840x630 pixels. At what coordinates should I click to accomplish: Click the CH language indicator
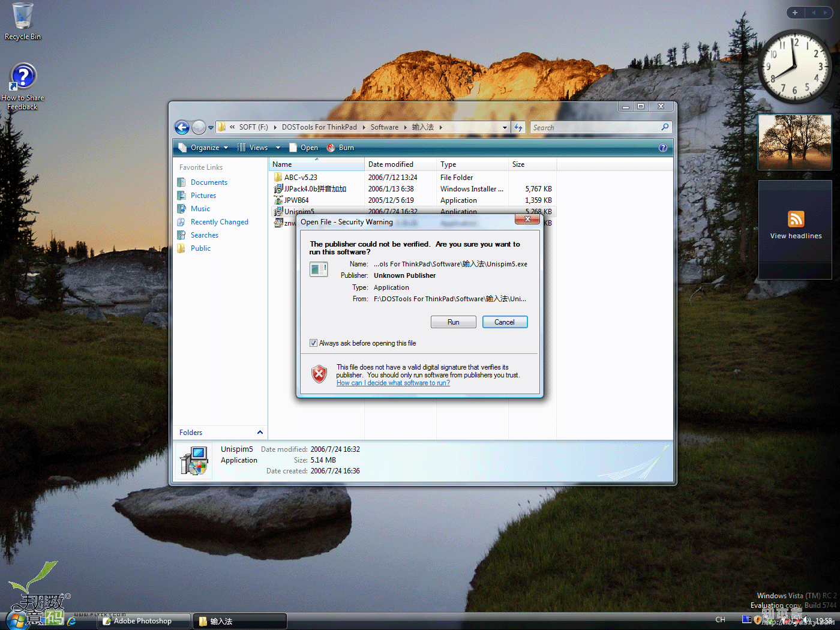point(721,620)
